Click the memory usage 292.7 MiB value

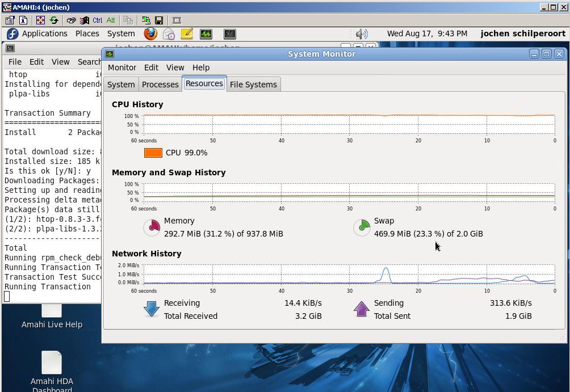click(224, 234)
